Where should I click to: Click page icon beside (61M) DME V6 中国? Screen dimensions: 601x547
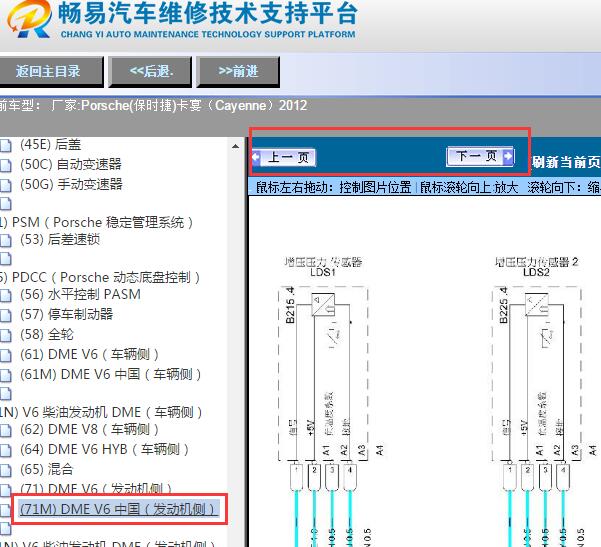point(6,375)
